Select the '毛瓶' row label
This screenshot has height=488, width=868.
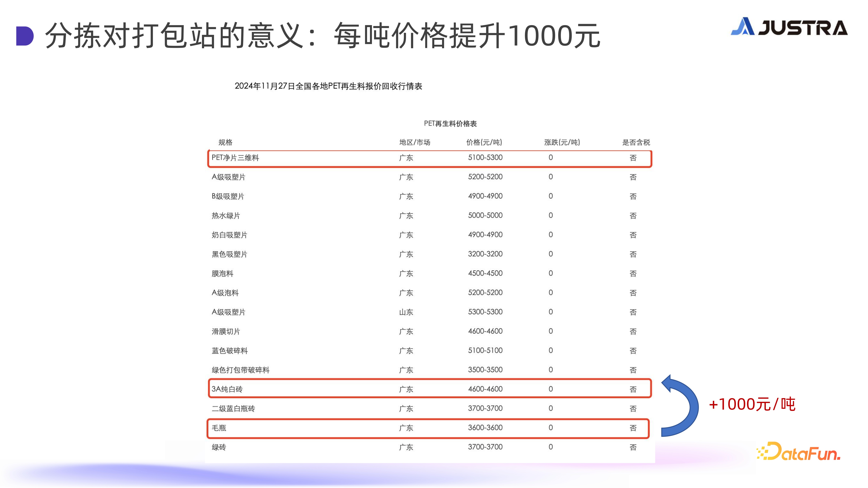point(219,428)
